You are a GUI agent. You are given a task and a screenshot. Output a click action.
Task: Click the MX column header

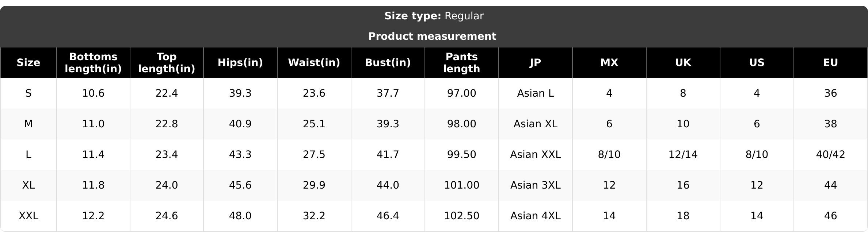click(x=609, y=63)
